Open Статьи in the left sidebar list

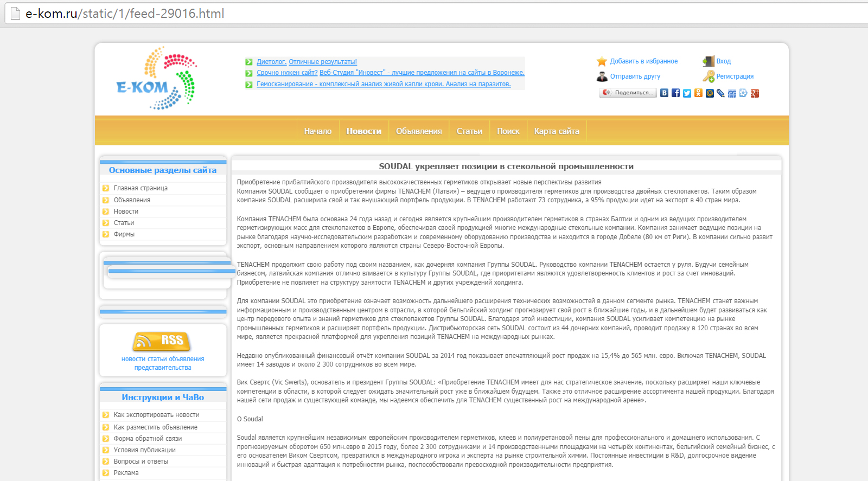(x=124, y=223)
